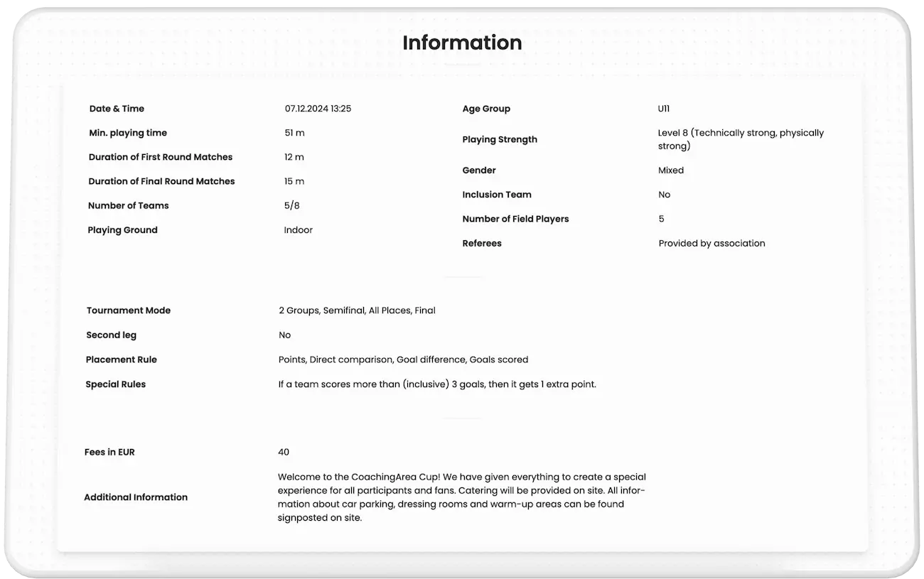Select the Placement Rule label
924x579 pixels.
122,359
